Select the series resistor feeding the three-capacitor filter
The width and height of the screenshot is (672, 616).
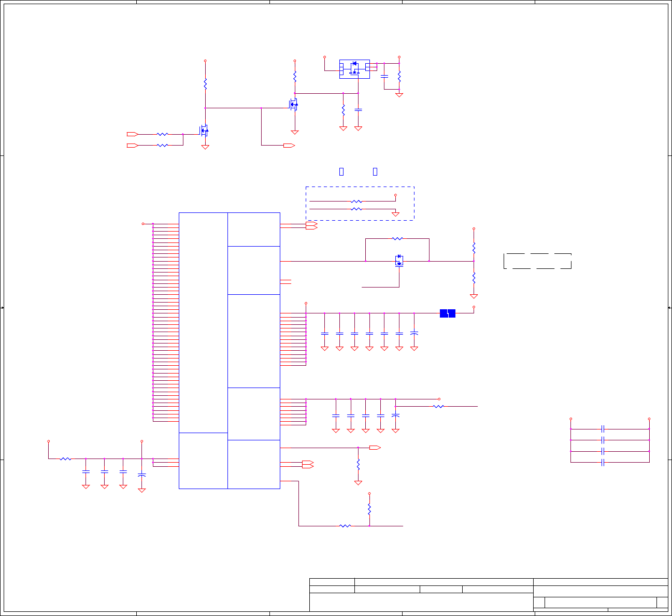pyautogui.click(x=65, y=459)
